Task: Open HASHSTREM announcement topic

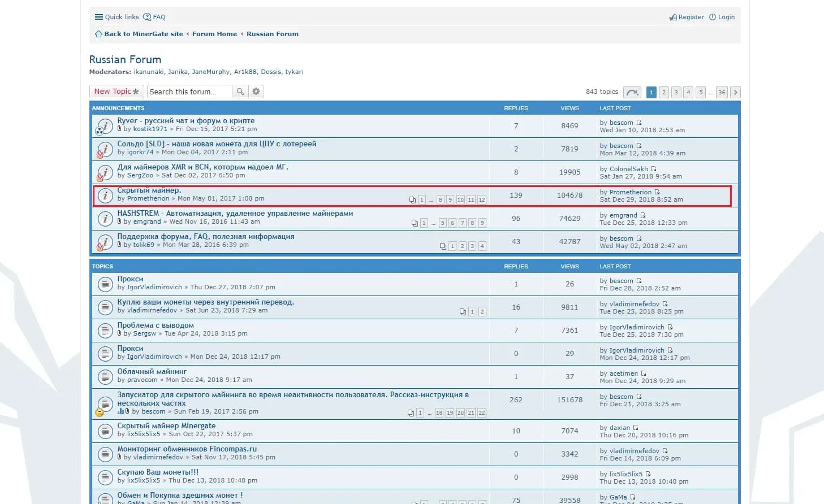Action: [235, 214]
